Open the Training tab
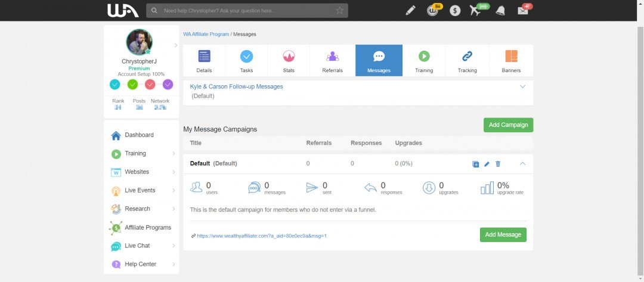Viewport: 644px width, 282px height. point(424,60)
